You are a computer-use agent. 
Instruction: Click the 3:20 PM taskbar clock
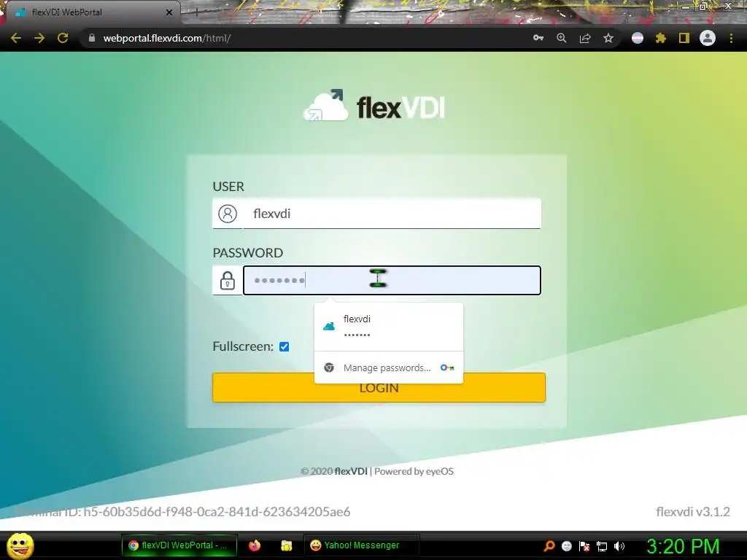pos(683,546)
